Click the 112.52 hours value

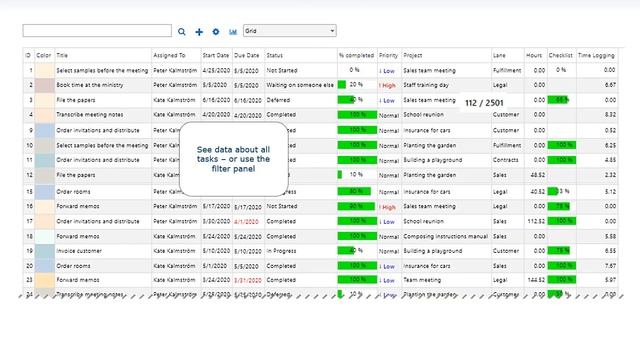tap(536, 221)
